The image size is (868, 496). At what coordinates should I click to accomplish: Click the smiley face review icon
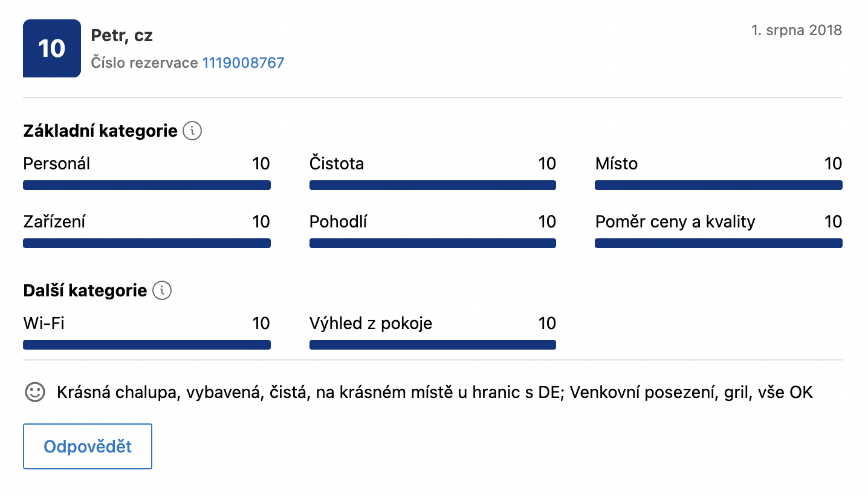(35, 392)
